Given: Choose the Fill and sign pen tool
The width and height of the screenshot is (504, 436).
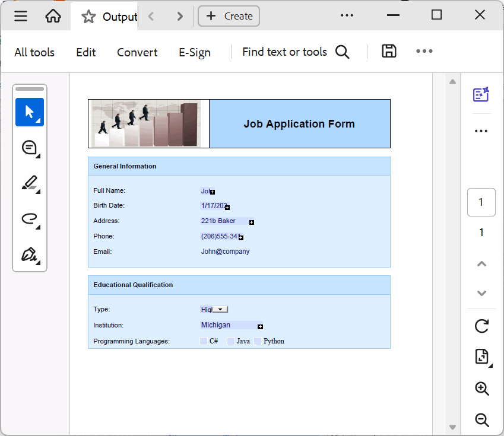Looking at the screenshot, I should tap(30, 255).
